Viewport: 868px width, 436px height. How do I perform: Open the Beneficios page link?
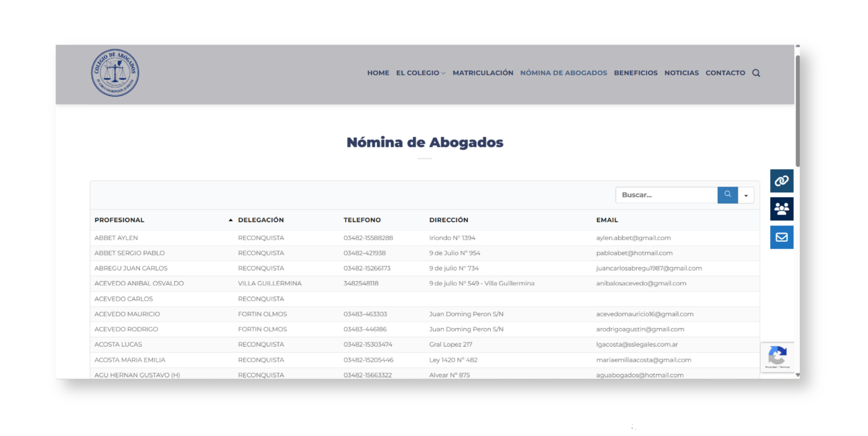635,73
